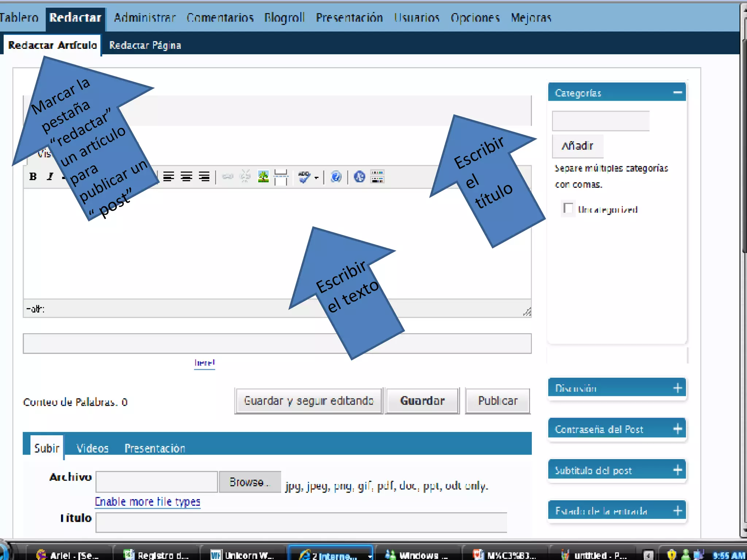This screenshot has height=560, width=747.
Task: Open spell checker language dropdown arrow
Action: click(x=316, y=178)
